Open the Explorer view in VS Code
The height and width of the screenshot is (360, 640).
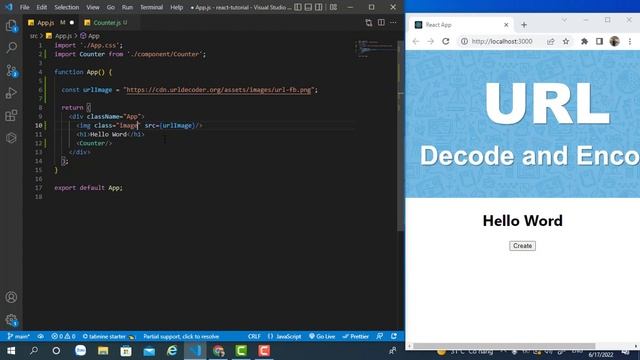11,26
